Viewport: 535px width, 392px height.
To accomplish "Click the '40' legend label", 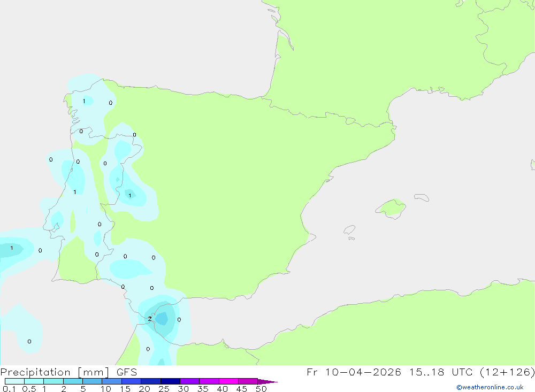I will point(223,389).
